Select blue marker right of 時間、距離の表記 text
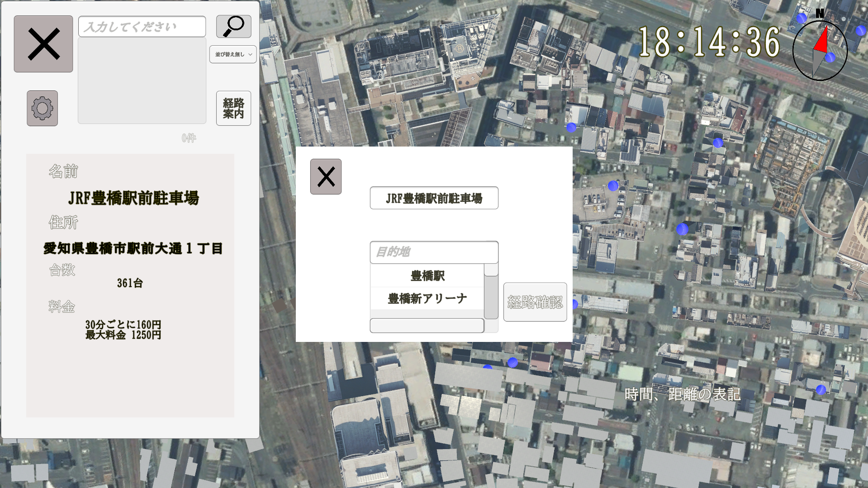 [x=821, y=389]
